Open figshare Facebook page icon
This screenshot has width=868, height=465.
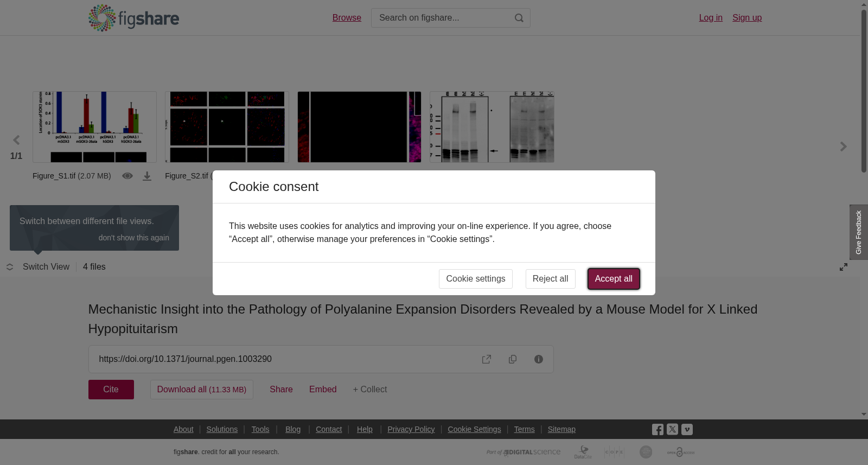pyautogui.click(x=658, y=429)
